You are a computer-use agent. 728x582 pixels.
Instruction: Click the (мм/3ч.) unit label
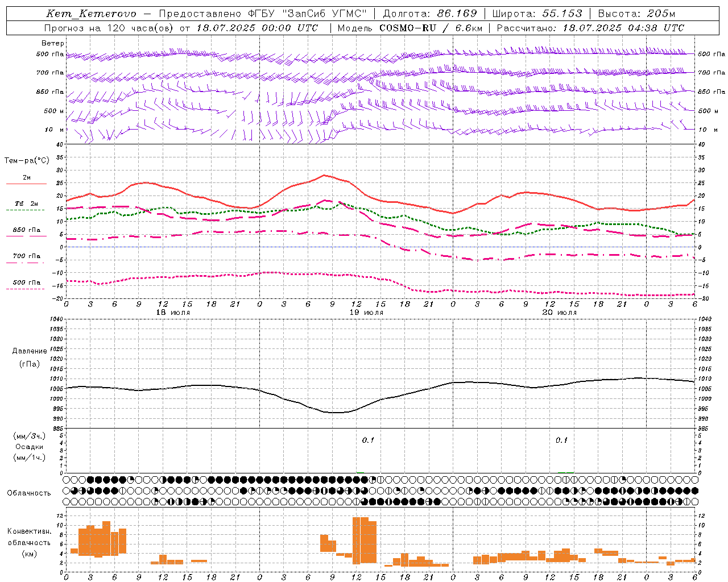[x=29, y=436]
